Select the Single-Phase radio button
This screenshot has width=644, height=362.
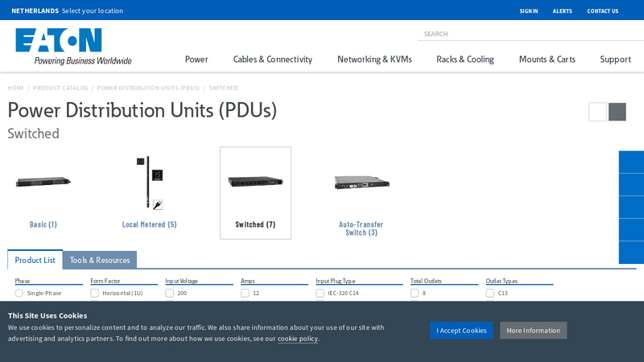19,293
